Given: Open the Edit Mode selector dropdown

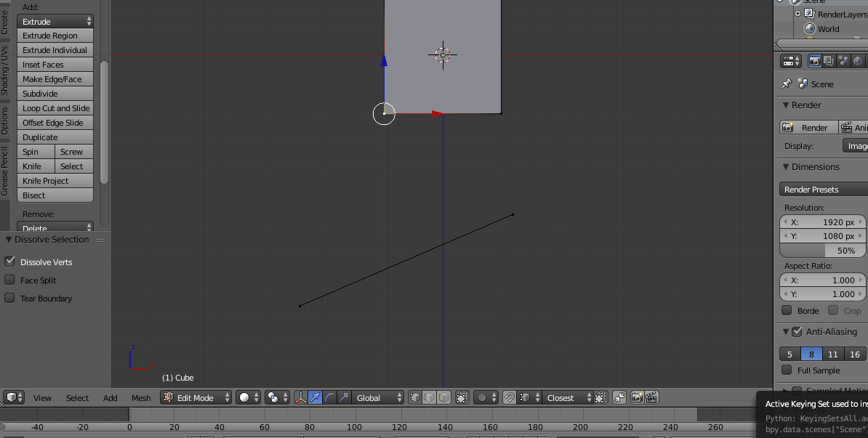Looking at the screenshot, I should (x=196, y=397).
